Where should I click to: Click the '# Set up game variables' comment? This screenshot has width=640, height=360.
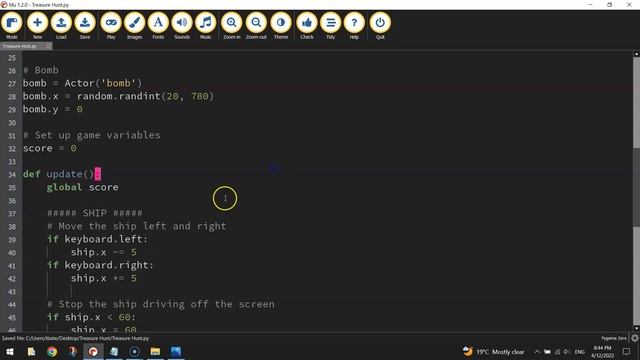[x=91, y=135]
